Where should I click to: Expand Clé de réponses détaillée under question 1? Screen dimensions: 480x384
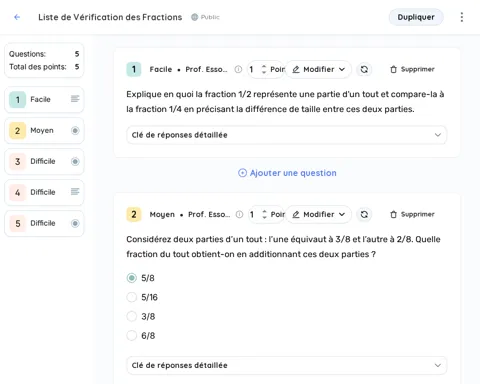tap(286, 135)
